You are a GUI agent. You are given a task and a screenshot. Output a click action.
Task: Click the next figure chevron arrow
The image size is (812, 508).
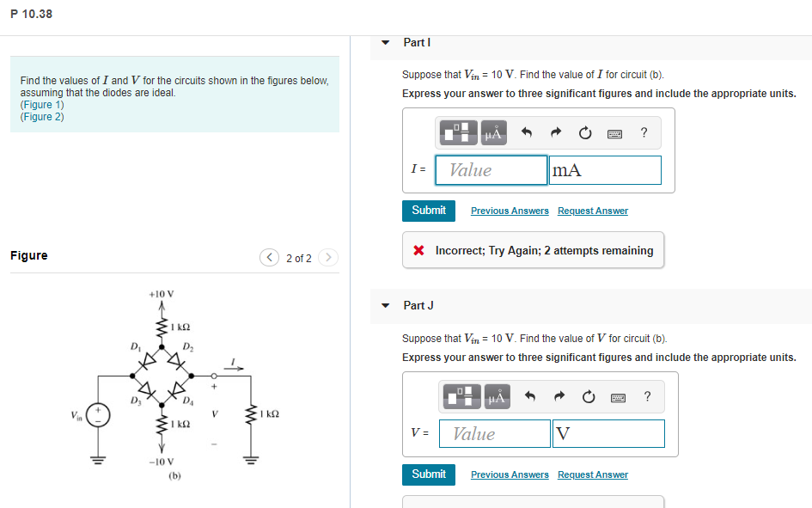[x=327, y=257]
